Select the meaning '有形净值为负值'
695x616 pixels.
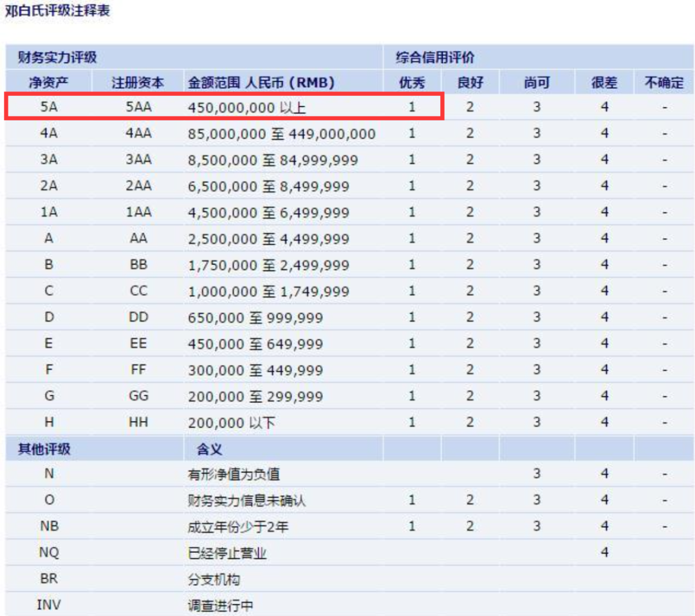coord(234,474)
